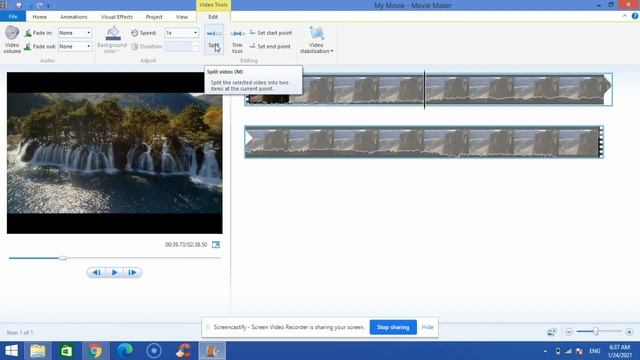This screenshot has height=360, width=640.
Task: Click the preview seek bar handle
Action: pos(62,258)
